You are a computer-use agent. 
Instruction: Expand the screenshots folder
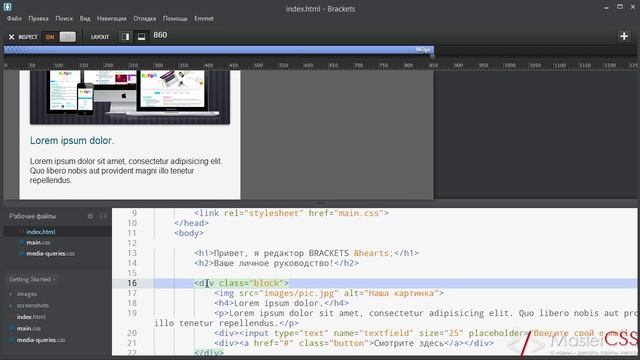(33, 305)
